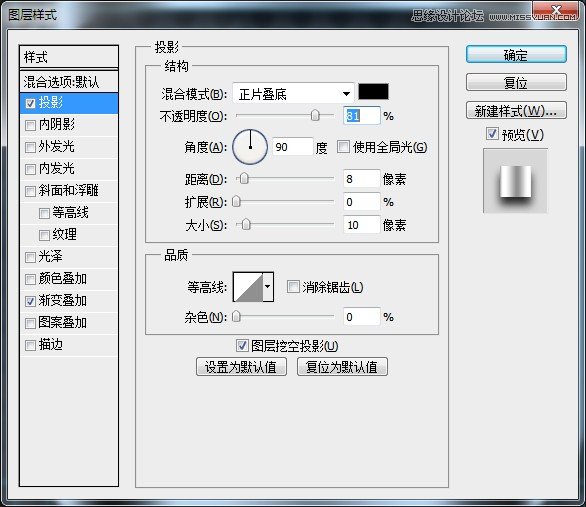Close the 图层样式 dialog
586x507 pixels.
click(x=557, y=10)
